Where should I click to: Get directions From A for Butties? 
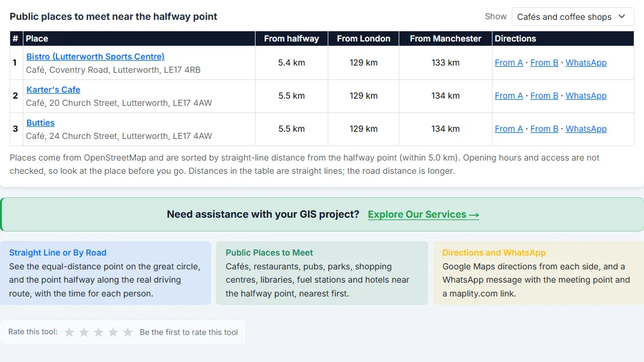click(509, 129)
